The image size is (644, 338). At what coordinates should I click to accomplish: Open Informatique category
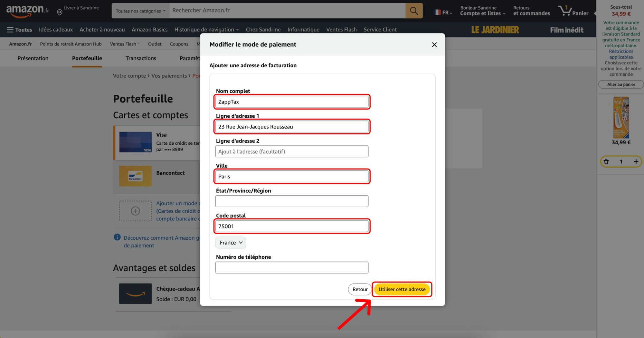coord(303,30)
